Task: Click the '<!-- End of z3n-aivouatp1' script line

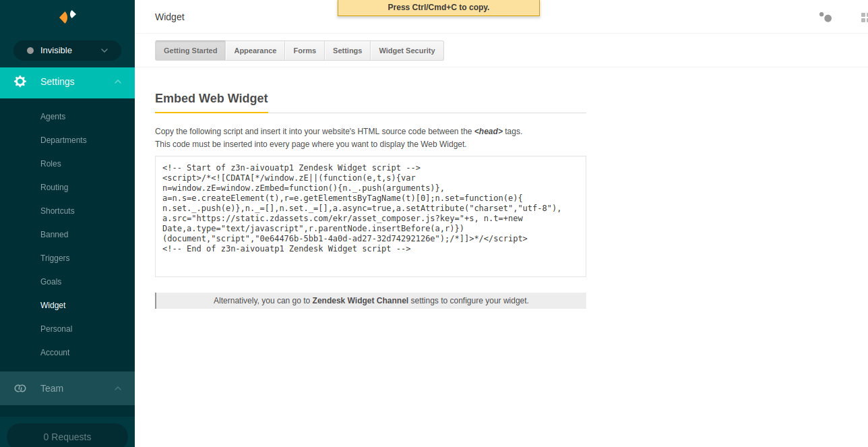Action: (286, 249)
